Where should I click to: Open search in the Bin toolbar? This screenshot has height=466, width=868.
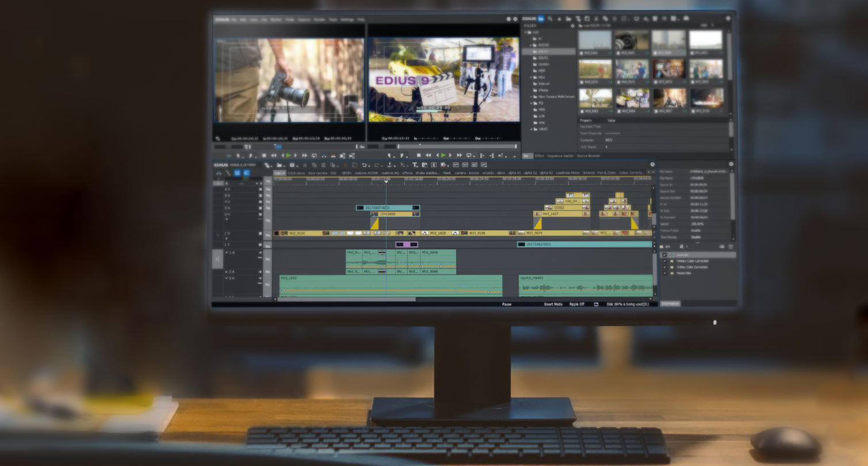point(550,19)
